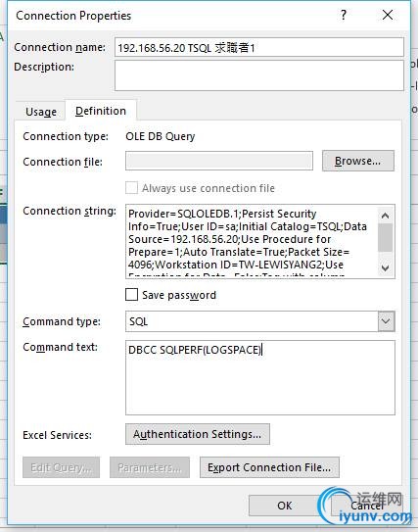Select the Definition tab
Screen dimensions: 418x532
[x=101, y=111]
